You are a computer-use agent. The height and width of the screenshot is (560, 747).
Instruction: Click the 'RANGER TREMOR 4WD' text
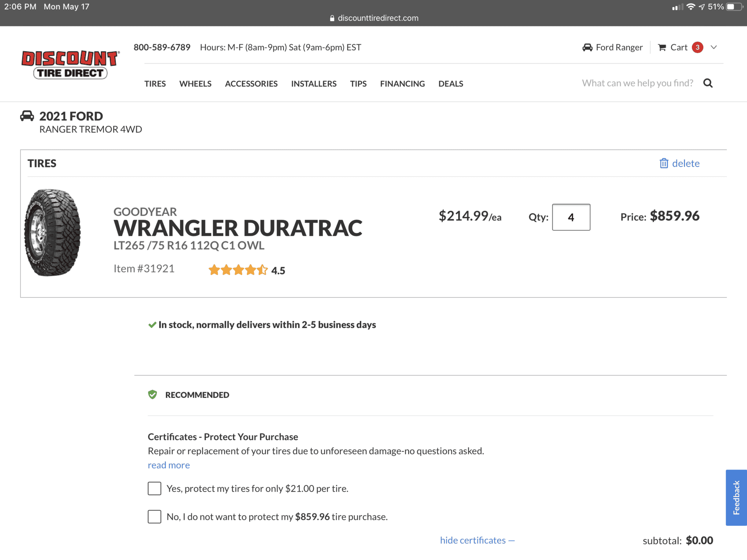91,129
